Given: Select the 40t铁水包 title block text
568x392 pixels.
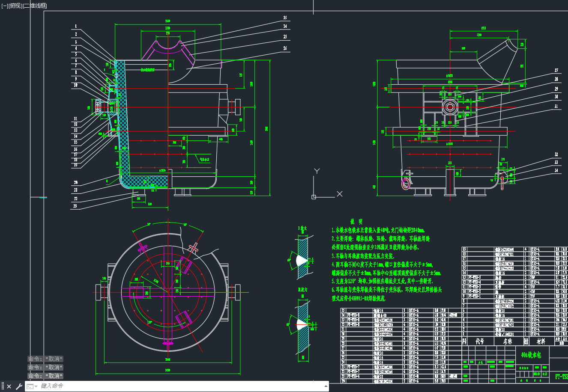Looking at the screenshot, I should [531, 355].
